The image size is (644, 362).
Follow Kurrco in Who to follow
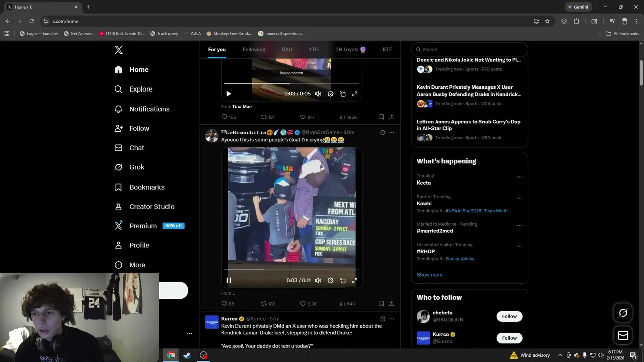pyautogui.click(x=509, y=338)
